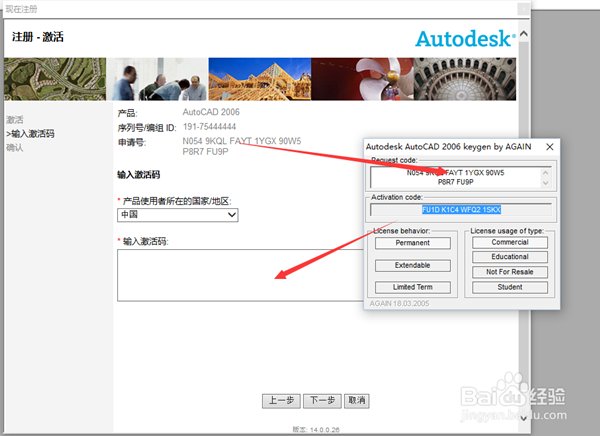The image size is (600, 436).
Task: Step the Request code box down
Action: click(x=546, y=183)
